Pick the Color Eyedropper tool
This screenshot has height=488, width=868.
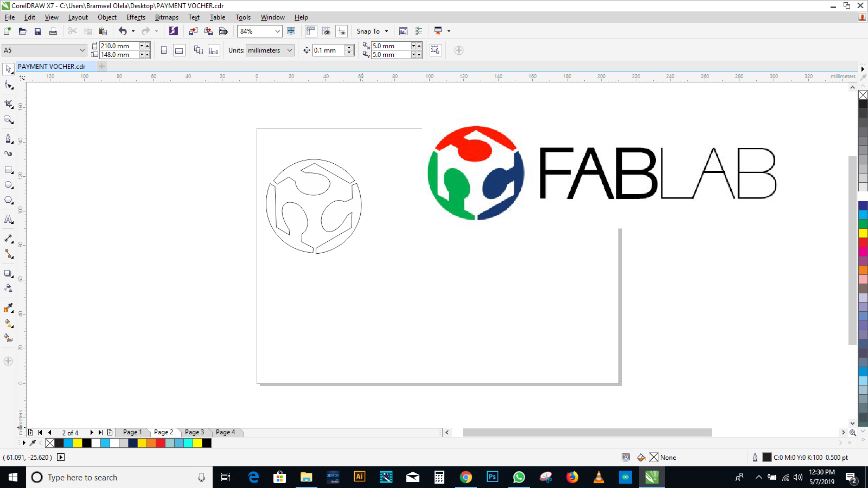coord(8,308)
